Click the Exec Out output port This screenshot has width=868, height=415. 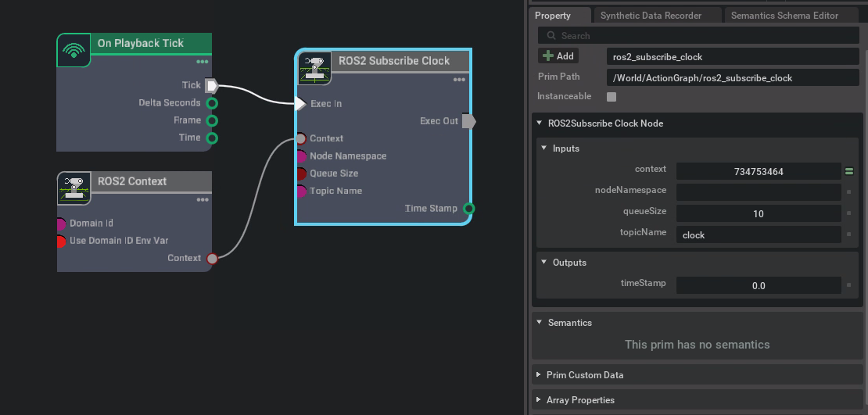[469, 120]
